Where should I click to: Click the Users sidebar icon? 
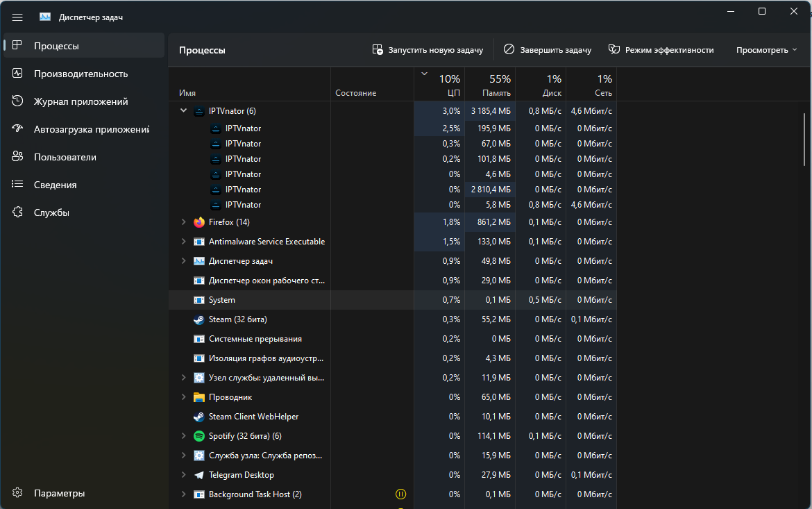coord(17,156)
